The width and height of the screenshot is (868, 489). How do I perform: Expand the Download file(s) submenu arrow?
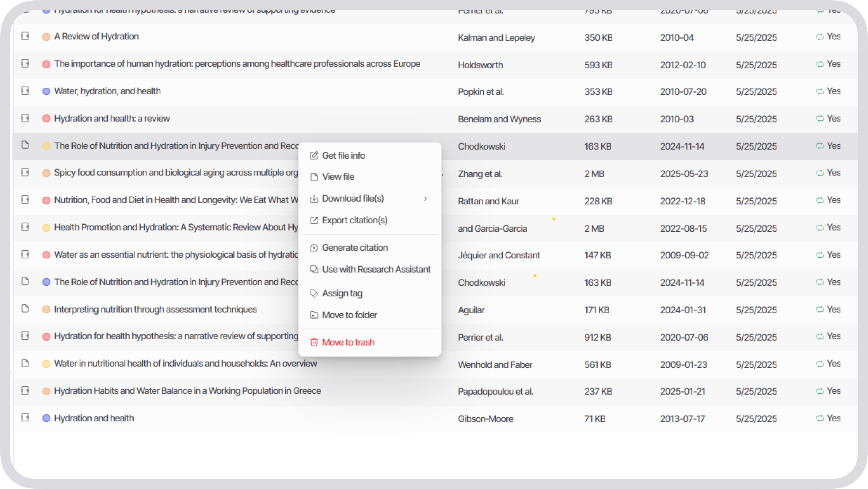point(426,199)
